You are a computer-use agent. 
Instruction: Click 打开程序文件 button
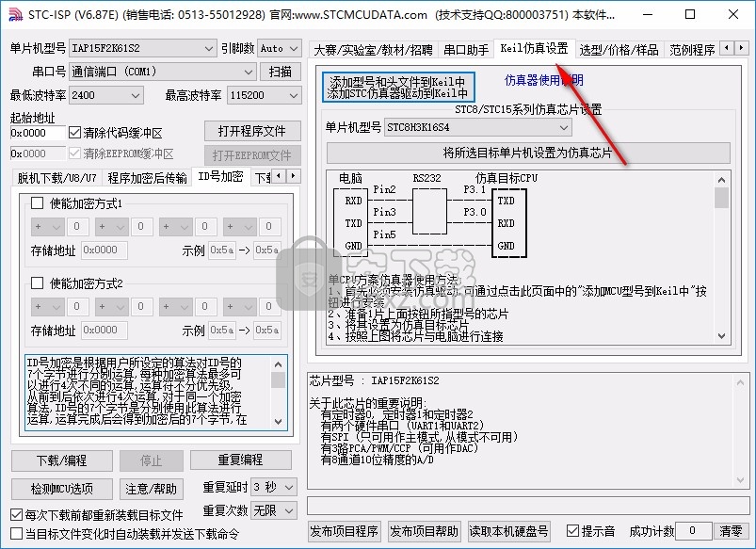click(x=252, y=131)
